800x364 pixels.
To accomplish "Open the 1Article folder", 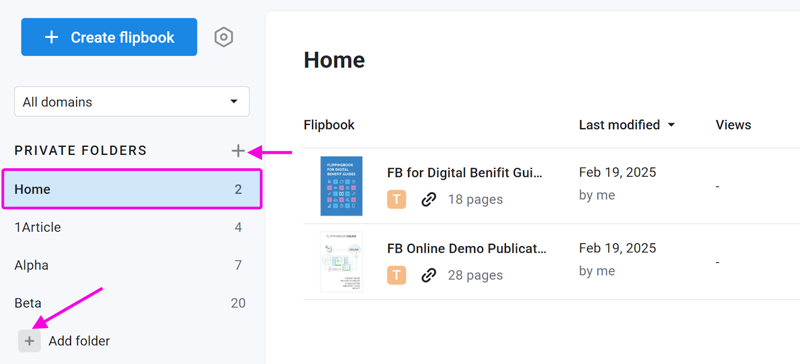I will tap(132, 227).
